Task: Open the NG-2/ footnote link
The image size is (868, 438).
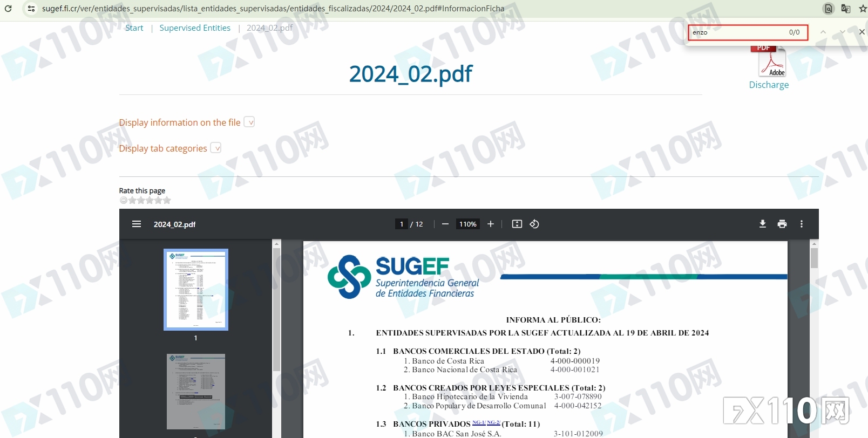Action: click(x=493, y=422)
